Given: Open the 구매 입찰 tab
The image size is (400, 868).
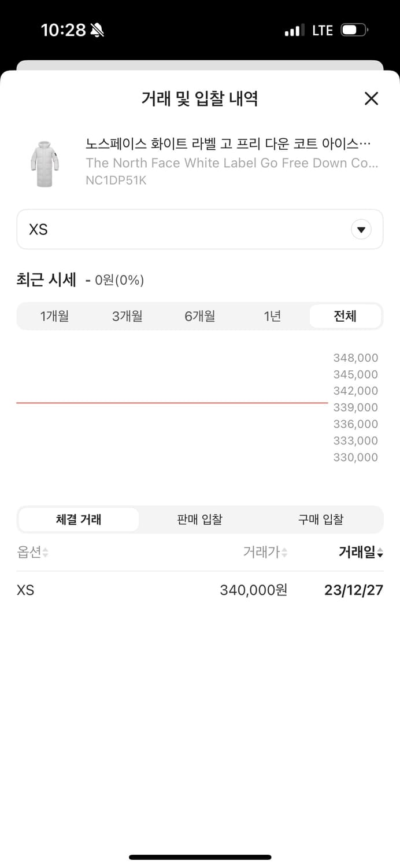Looking at the screenshot, I should pyautogui.click(x=321, y=519).
